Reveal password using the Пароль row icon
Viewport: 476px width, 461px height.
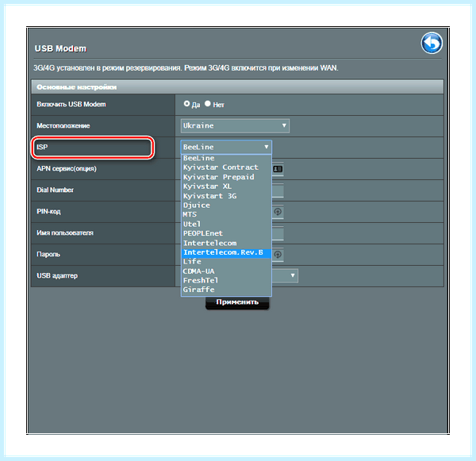pyautogui.click(x=278, y=254)
